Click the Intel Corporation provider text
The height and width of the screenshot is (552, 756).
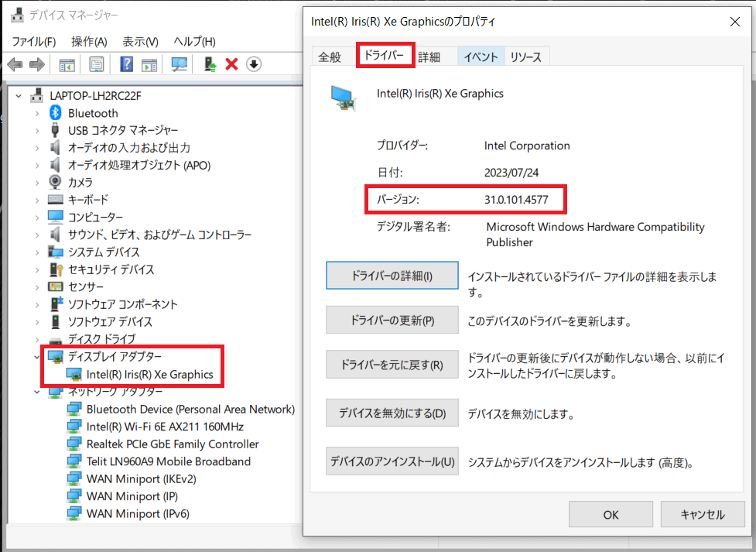(527, 146)
